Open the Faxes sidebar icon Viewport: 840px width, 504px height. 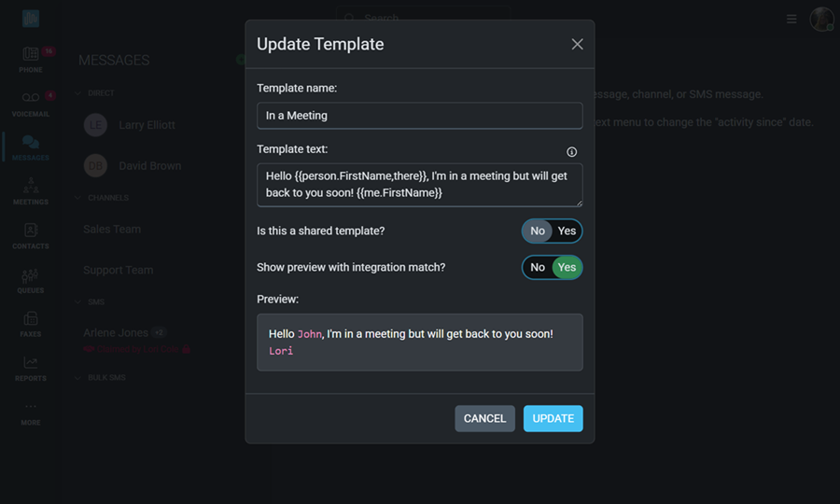[x=31, y=320]
